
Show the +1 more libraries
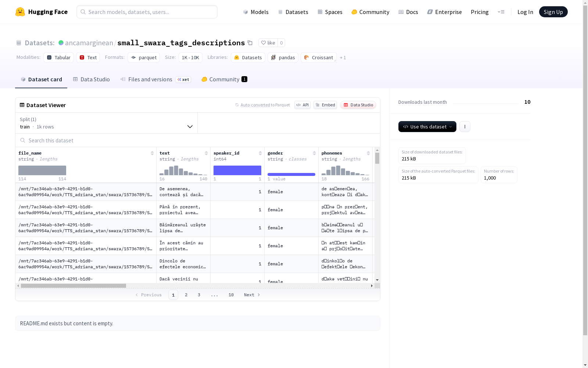[343, 57]
